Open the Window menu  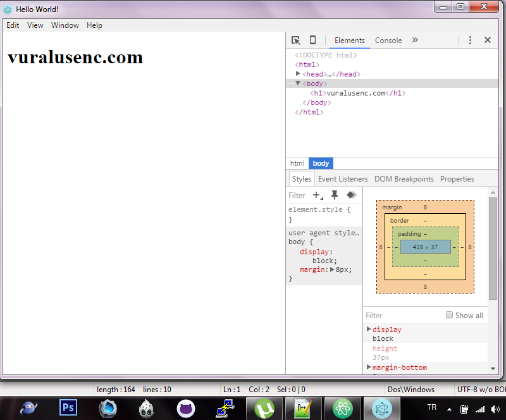[65, 25]
